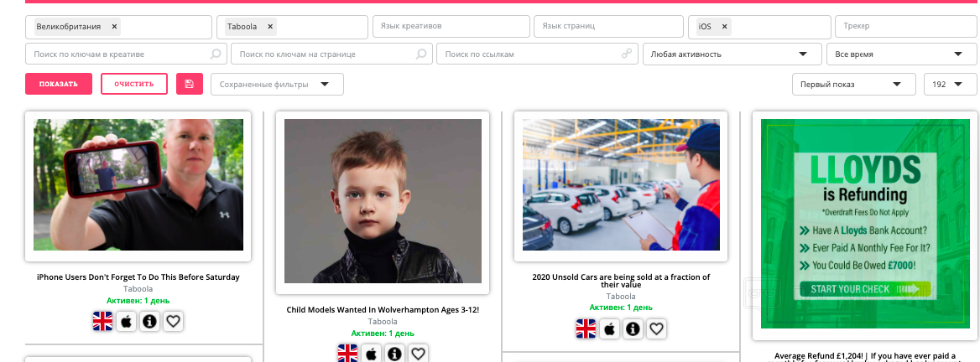The image size is (980, 362).
Task: Click the ОЧИСТИТЬ button
Action: point(134,85)
